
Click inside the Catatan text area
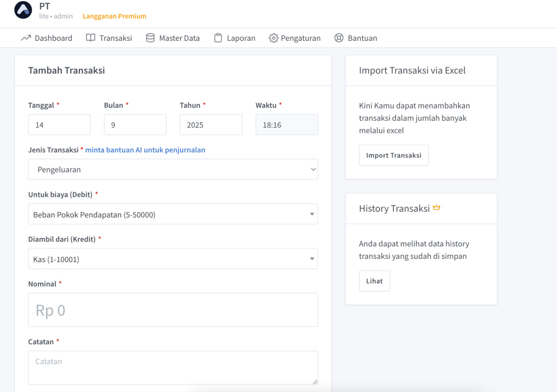pos(173,368)
